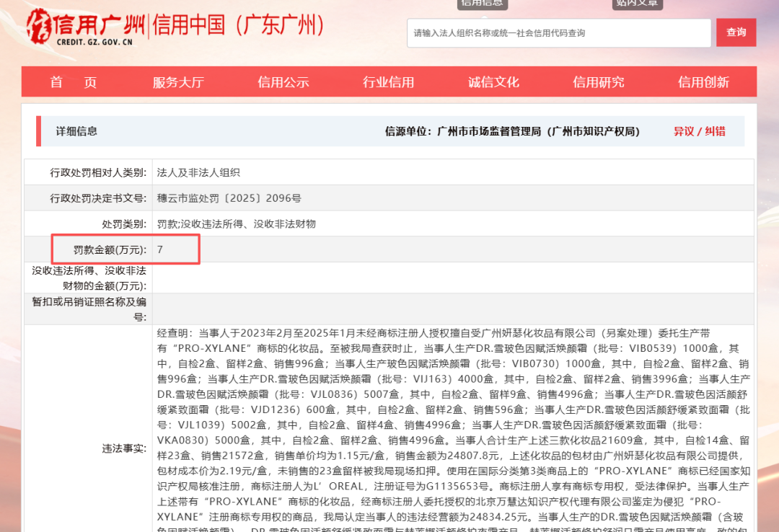
Task: Open the 信用公示 navigation item
Action: 283,82
